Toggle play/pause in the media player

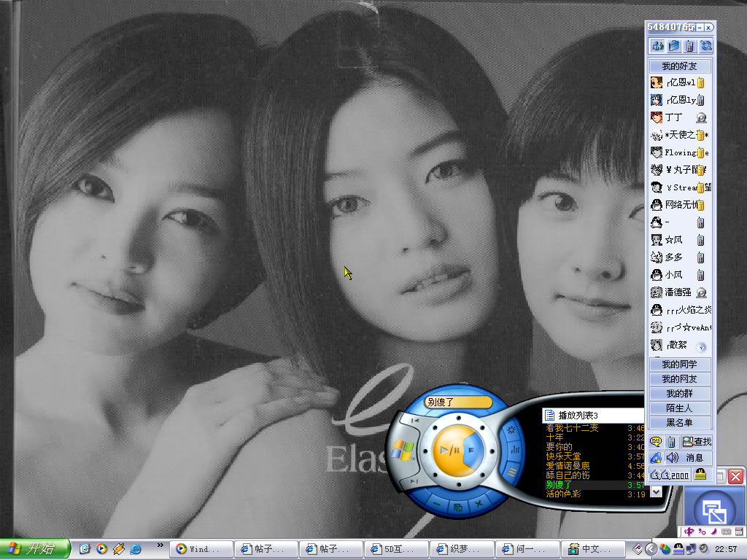point(449,450)
